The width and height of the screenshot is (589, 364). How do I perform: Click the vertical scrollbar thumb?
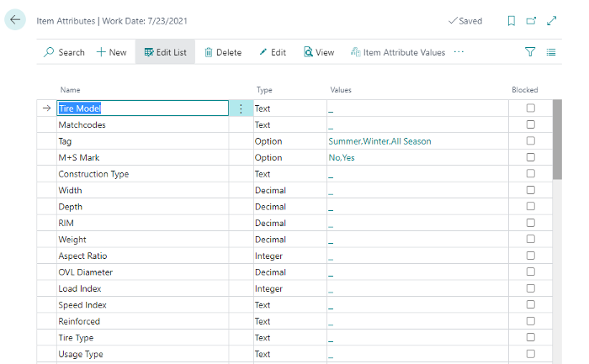click(557, 140)
